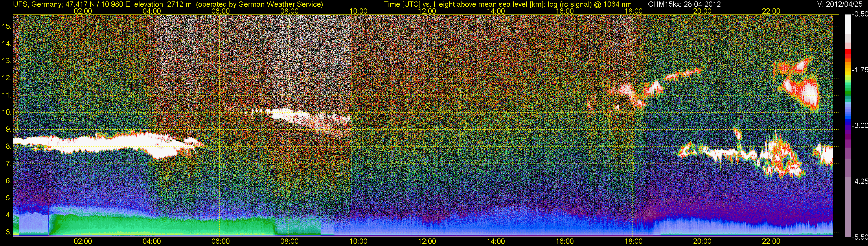Image resolution: width=868 pixels, height=246 pixels.
Task: Click the top axis "22:00" time label
Action: click(771, 11)
